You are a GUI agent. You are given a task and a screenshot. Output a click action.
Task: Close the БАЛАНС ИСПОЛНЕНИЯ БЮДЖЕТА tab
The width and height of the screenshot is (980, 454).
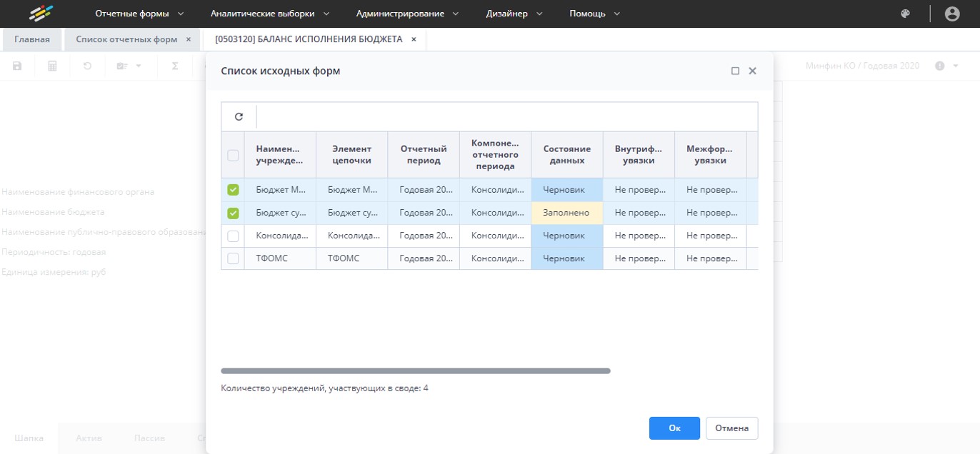(414, 39)
